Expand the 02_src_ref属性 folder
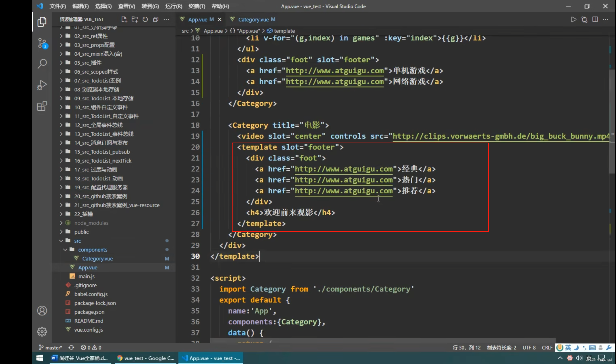 pyautogui.click(x=114, y=36)
